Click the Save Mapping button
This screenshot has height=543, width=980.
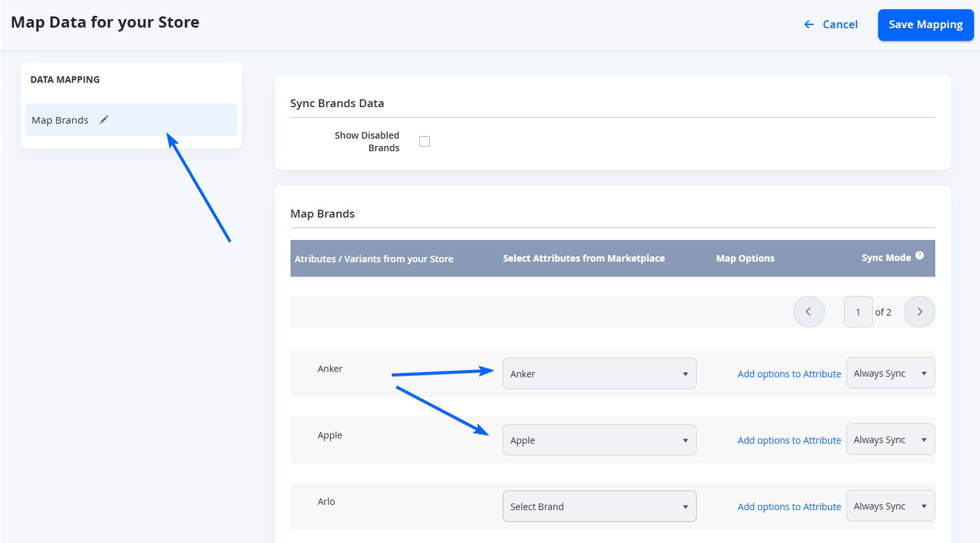tap(925, 25)
